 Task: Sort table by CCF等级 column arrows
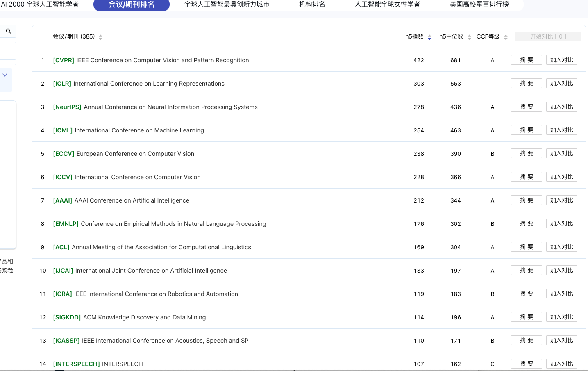tap(506, 36)
